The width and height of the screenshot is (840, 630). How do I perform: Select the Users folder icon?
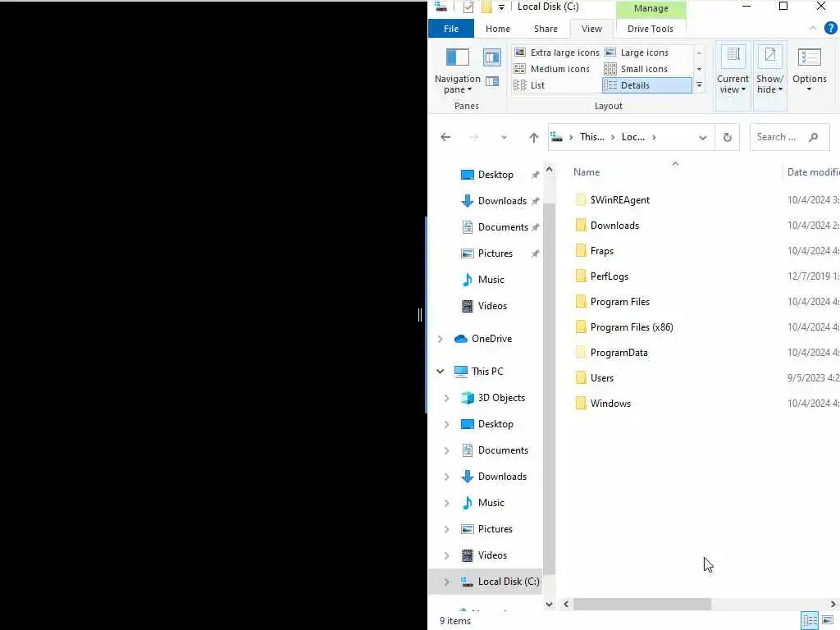click(581, 378)
